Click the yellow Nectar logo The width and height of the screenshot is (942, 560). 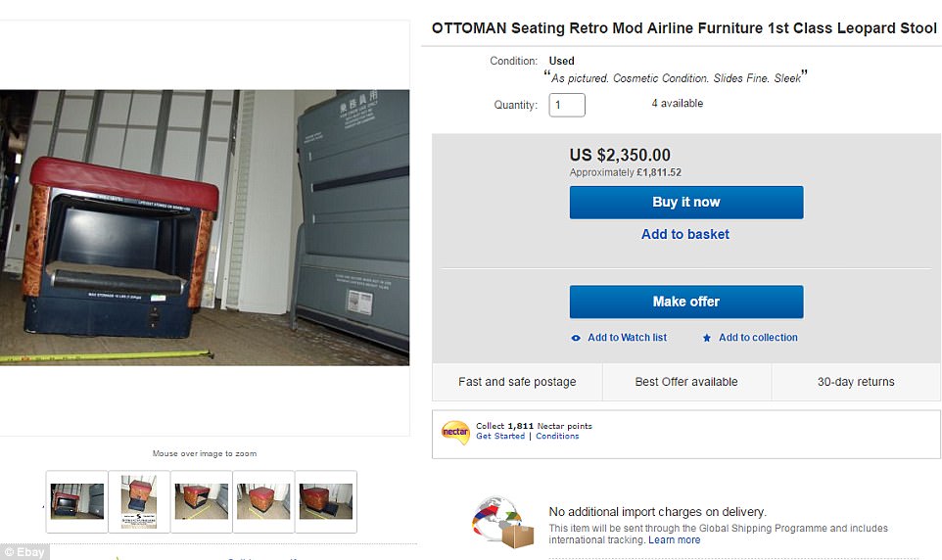coord(455,431)
